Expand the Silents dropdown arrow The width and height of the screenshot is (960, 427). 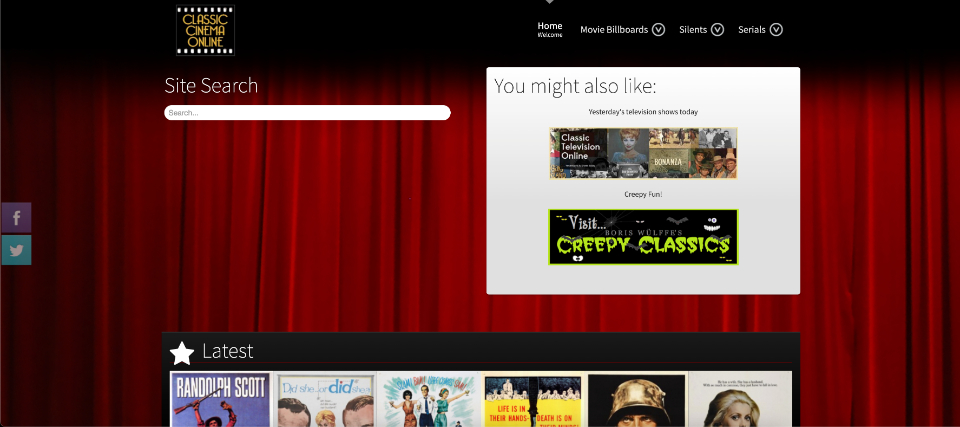[718, 29]
